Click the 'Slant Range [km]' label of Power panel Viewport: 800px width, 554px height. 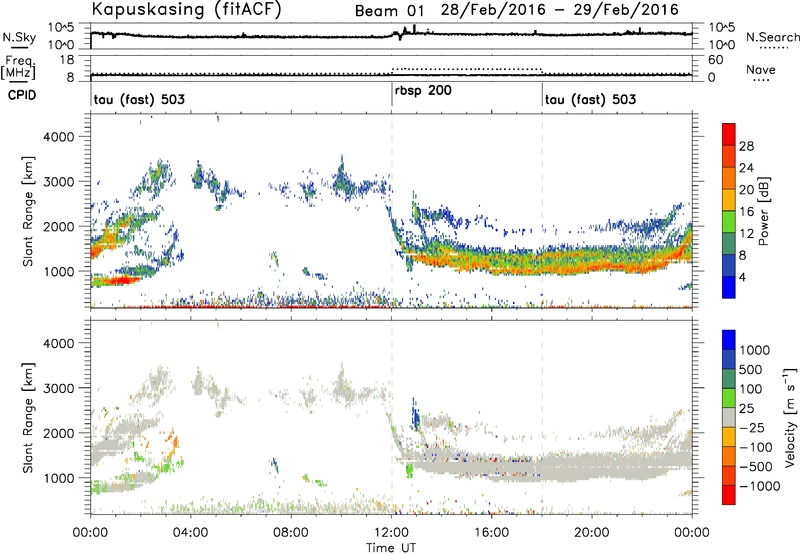[x=28, y=211]
